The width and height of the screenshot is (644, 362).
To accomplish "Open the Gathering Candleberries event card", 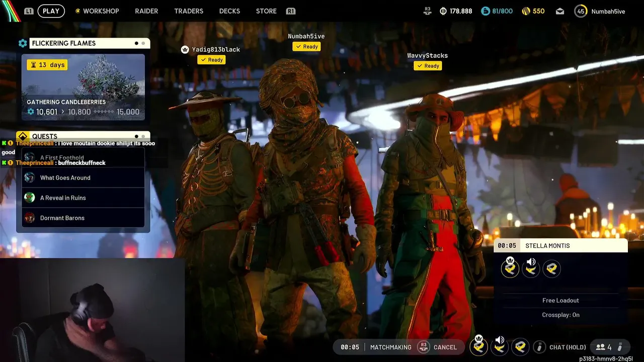I will pos(83,87).
